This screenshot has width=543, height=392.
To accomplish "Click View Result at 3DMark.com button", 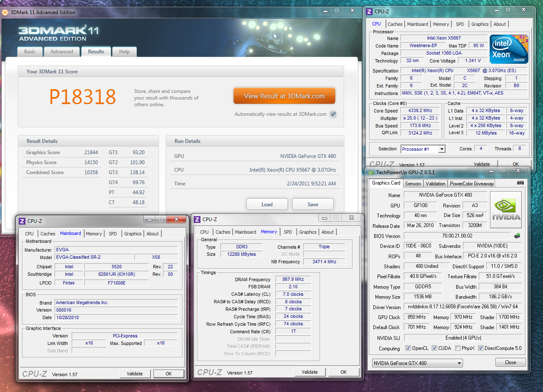I will (284, 96).
